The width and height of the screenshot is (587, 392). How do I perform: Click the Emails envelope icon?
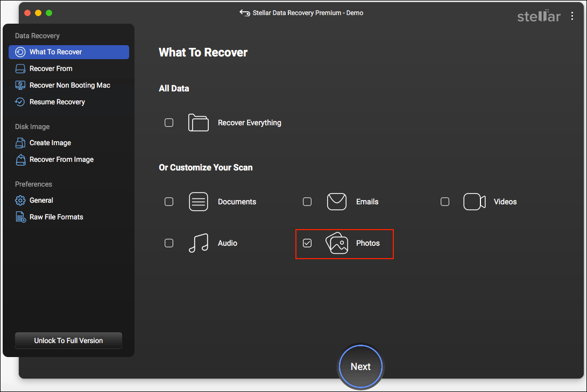coord(337,202)
